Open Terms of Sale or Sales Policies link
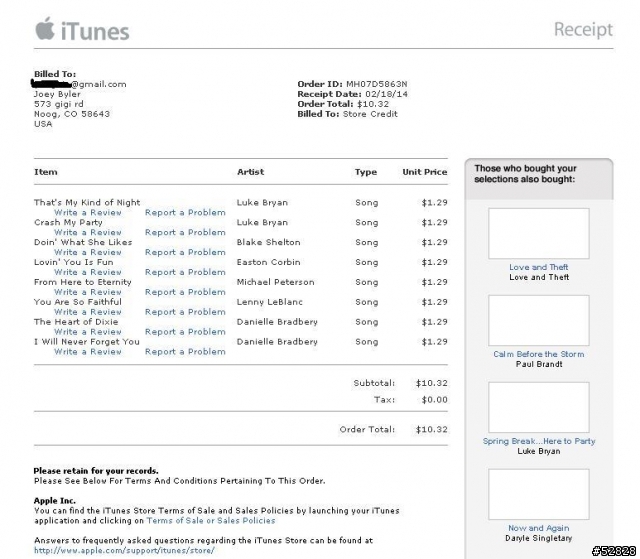640x559 pixels. point(211,521)
